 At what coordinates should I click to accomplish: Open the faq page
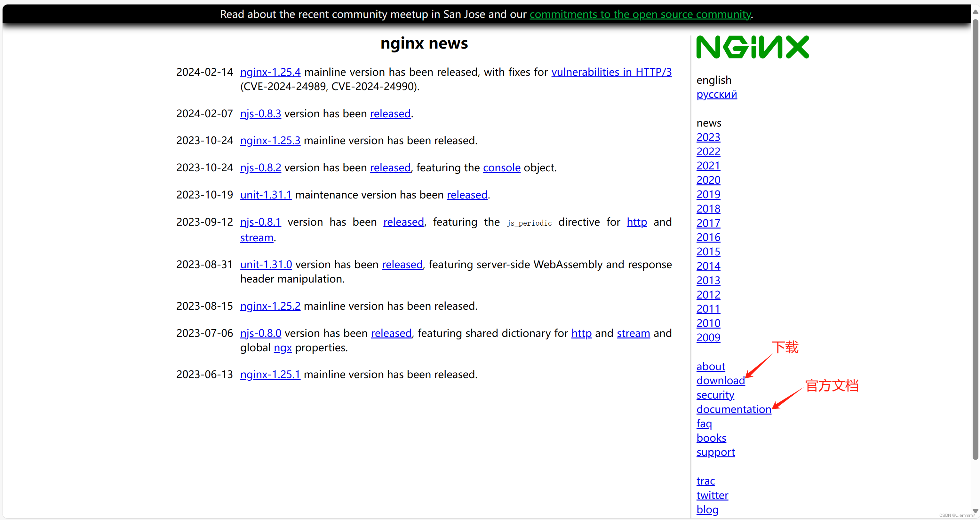[704, 423]
